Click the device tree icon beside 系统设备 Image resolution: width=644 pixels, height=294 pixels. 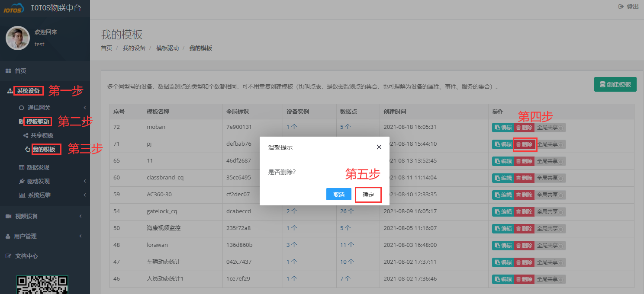pos(10,91)
